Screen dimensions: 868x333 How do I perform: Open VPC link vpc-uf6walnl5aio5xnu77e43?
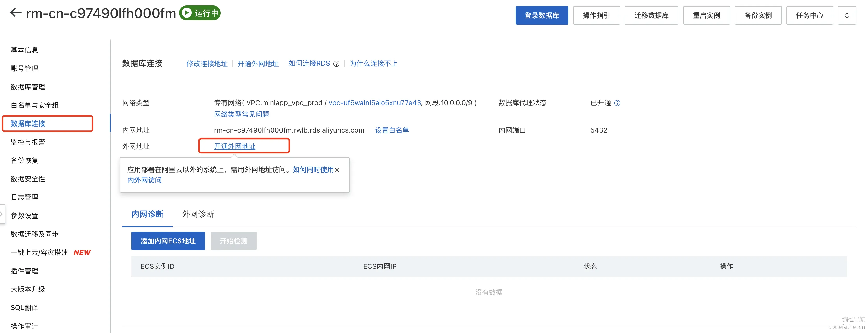click(375, 102)
